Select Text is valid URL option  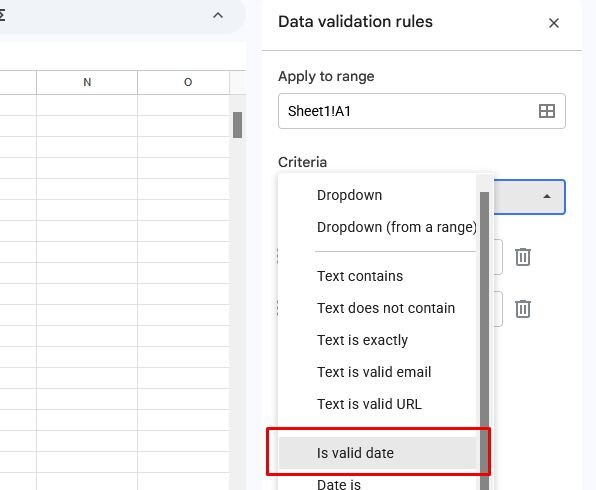point(377,404)
